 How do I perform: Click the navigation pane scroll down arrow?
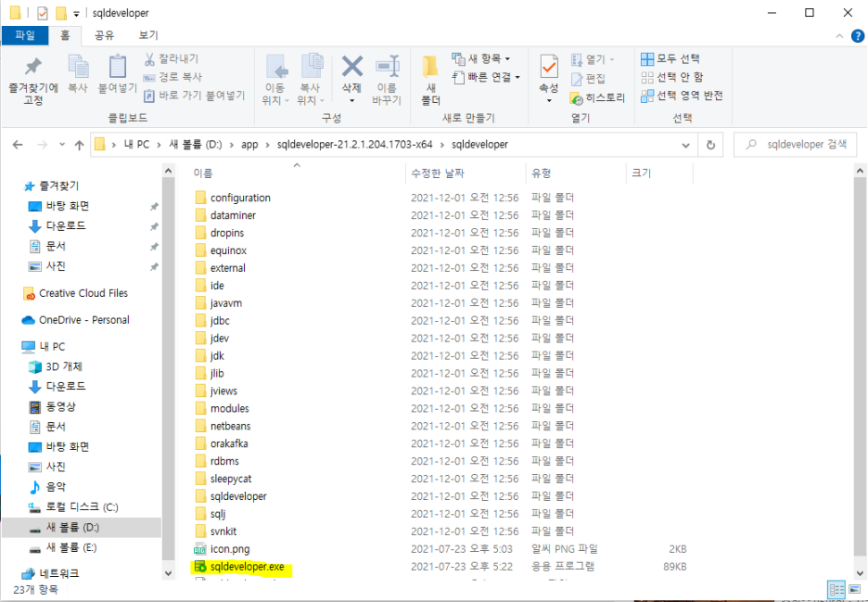point(168,574)
